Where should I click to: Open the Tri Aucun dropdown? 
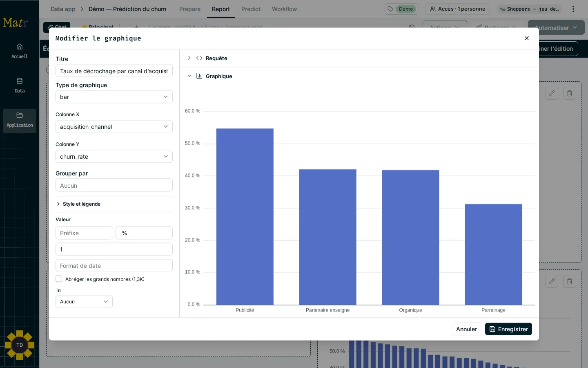coord(84,302)
